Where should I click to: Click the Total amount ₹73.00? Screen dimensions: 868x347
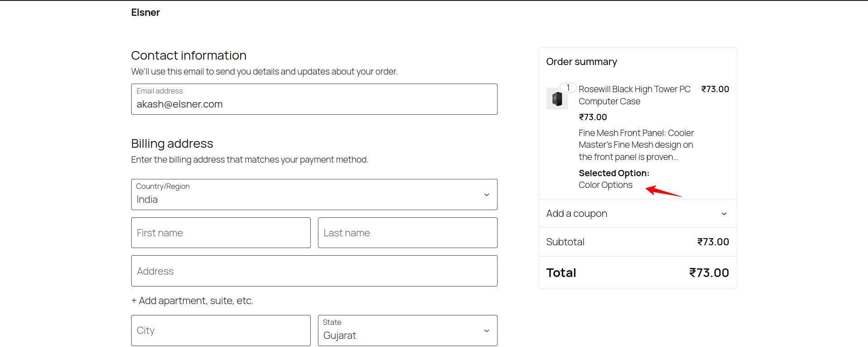point(709,273)
